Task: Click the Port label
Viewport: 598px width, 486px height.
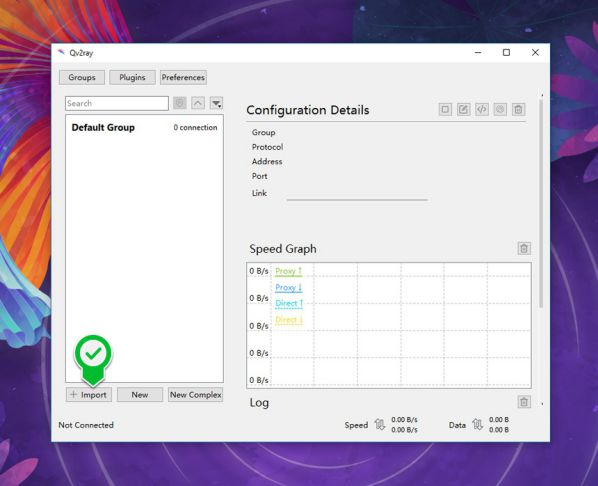Action: point(259,176)
